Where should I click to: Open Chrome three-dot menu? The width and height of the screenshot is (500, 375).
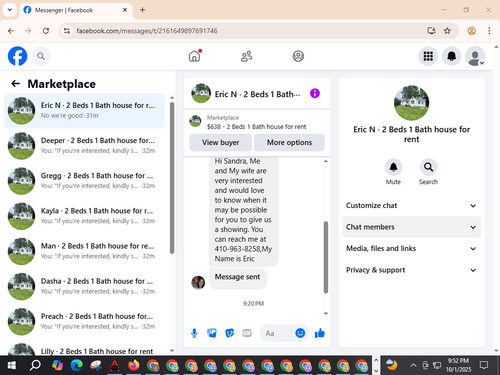coord(489,31)
